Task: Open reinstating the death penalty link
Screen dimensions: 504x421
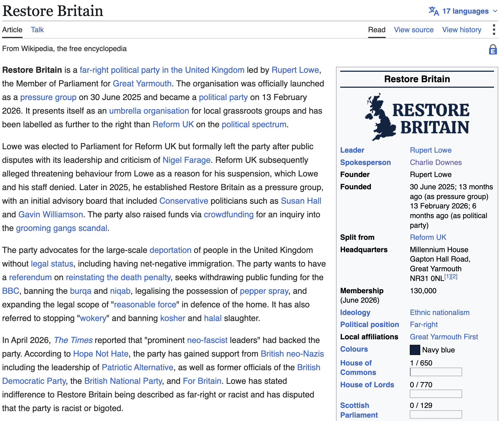Action: point(118,277)
